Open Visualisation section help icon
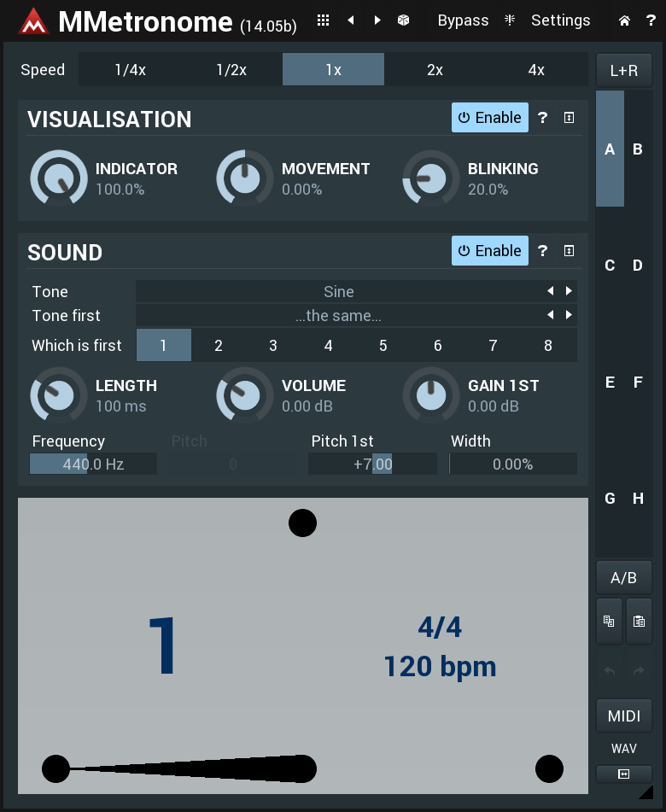Screen dimensions: 666x812 click(x=542, y=118)
